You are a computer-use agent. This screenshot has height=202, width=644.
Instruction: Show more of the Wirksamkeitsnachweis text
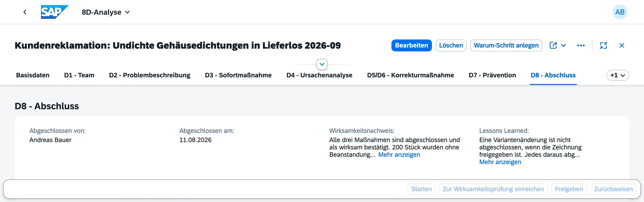point(399,155)
